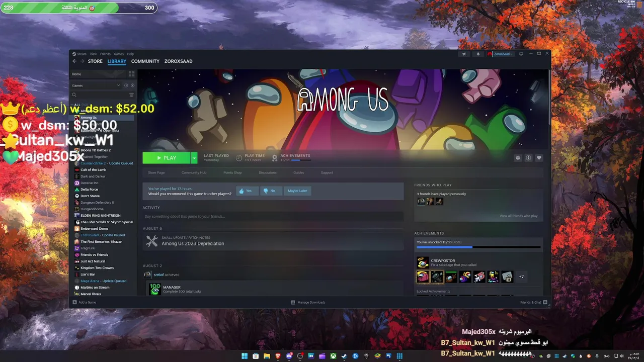Open the Play button dropdown arrow
This screenshot has height=362, width=644.
click(x=194, y=158)
